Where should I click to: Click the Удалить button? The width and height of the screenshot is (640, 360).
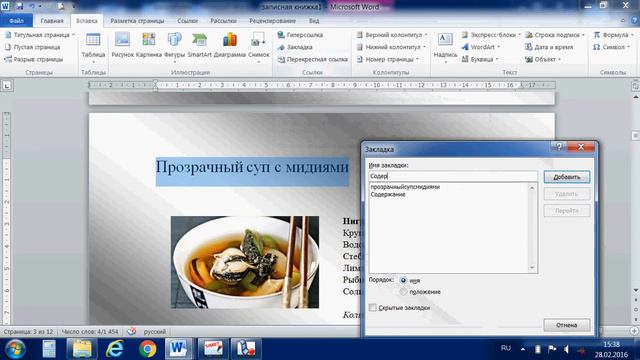point(567,194)
